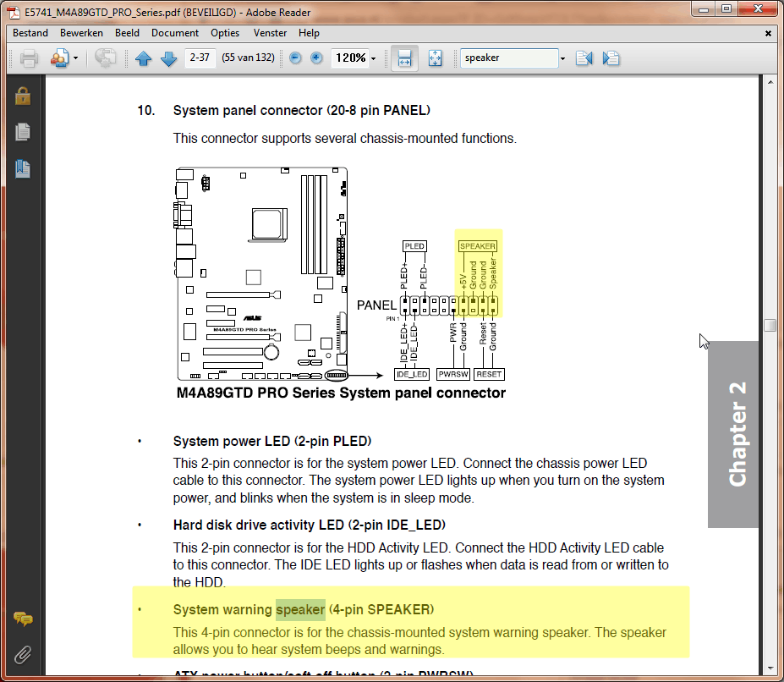784x682 pixels.
Task: Click the greyed-out email/review toolbar icon
Action: coord(105,58)
